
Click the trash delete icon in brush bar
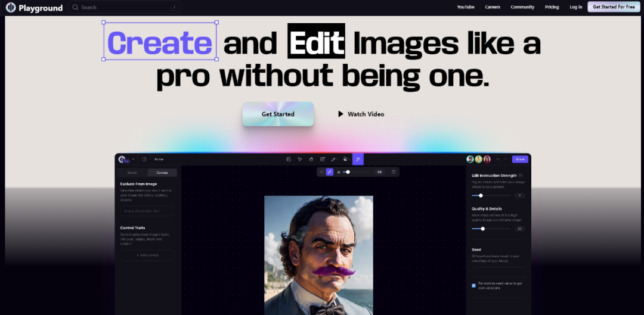coord(394,172)
